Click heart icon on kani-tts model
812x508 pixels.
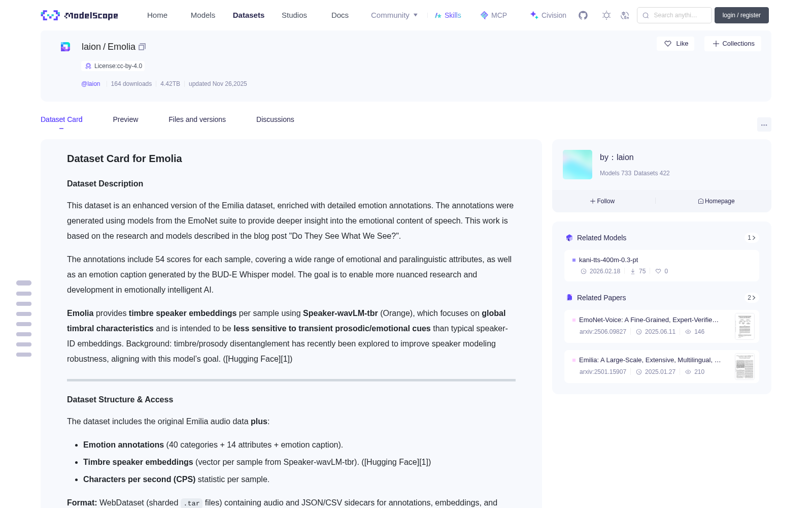658,271
